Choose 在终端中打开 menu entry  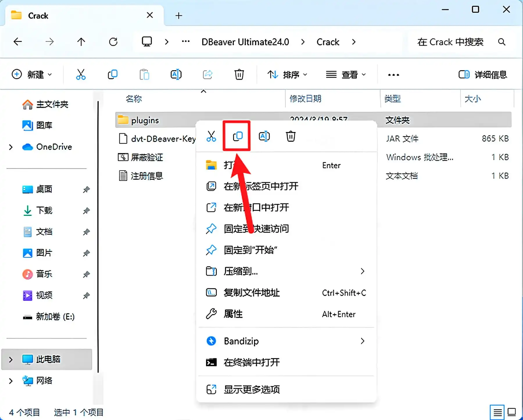[286, 362]
